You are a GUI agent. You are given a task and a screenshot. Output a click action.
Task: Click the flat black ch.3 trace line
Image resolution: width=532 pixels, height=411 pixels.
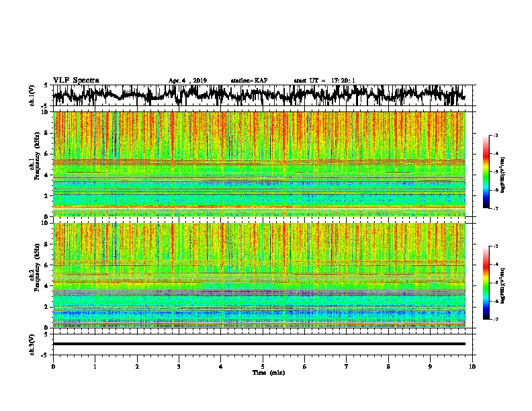(259, 344)
